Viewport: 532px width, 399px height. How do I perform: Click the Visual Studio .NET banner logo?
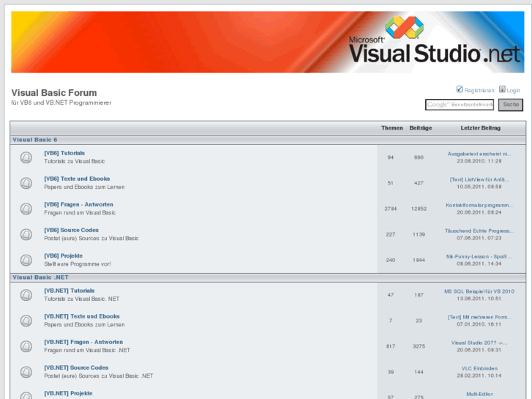pyautogui.click(x=267, y=42)
